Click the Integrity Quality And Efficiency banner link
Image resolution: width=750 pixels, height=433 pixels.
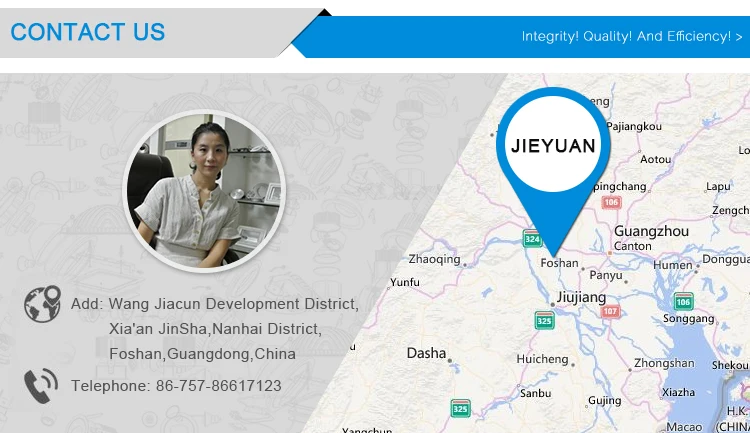coord(631,36)
